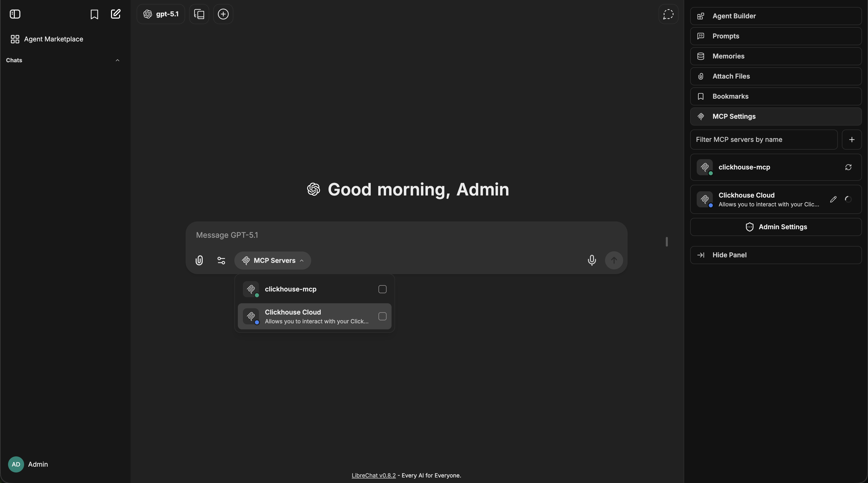The width and height of the screenshot is (868, 483).
Task: Start voice input with the microphone icon
Action: tap(592, 260)
